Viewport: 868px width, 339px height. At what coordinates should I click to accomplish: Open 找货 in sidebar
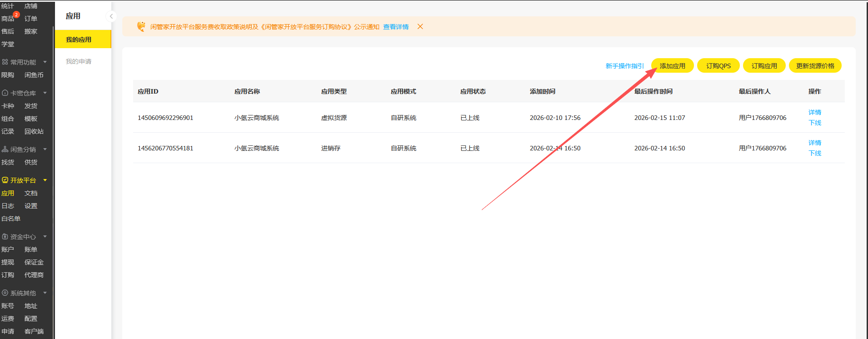[x=8, y=162]
